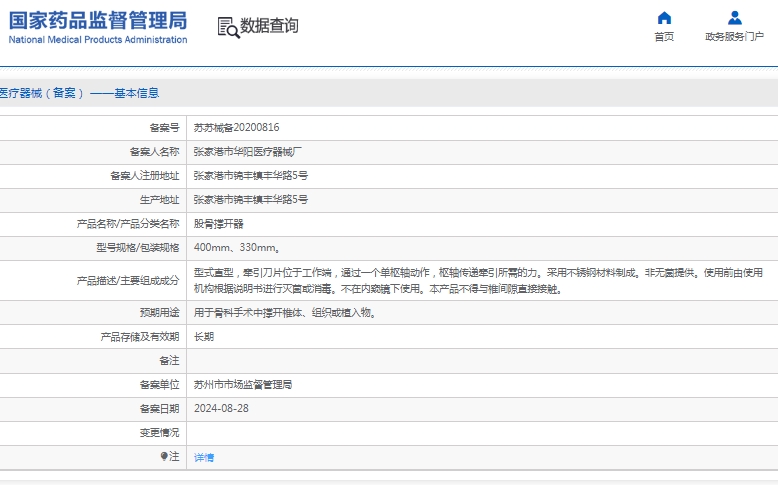Viewport: 778px width, 485px height.
Task: Select the filing date 2024-08-28
Action: tap(221, 409)
